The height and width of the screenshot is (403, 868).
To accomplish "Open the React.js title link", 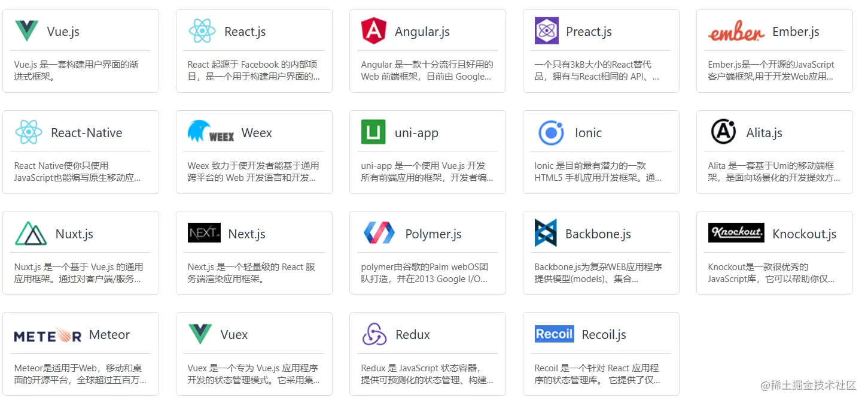I will [245, 32].
